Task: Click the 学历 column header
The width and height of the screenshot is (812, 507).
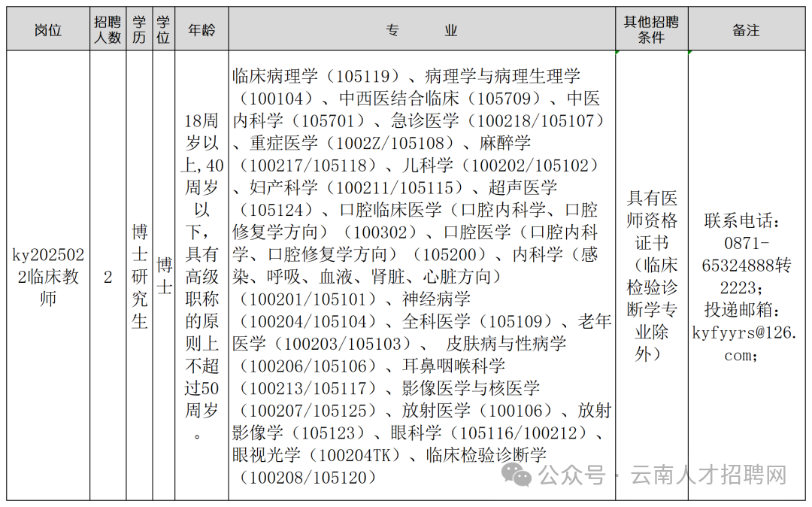Action: pos(138,29)
